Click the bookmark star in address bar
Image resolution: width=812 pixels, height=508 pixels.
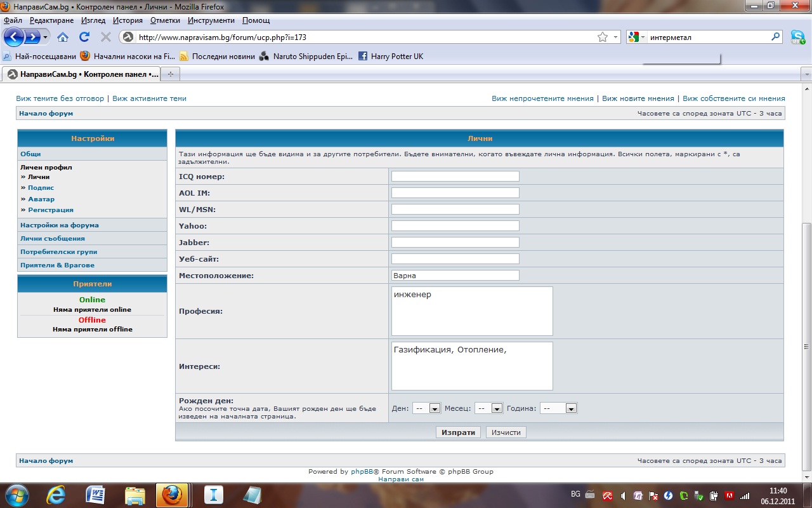[x=602, y=37]
